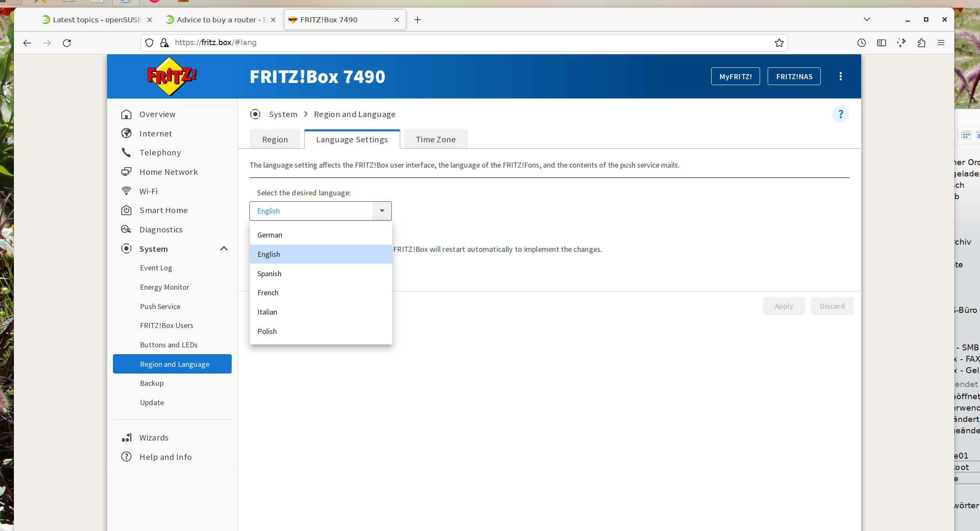Reload the page
This screenshot has height=531, width=980.
pos(67,43)
